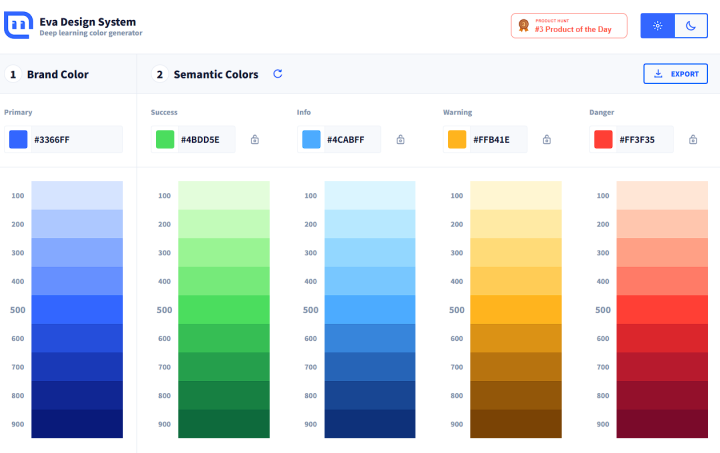Open Product Hunt #3 Product badge
Screen dimensions: 720x453
(x=569, y=26)
